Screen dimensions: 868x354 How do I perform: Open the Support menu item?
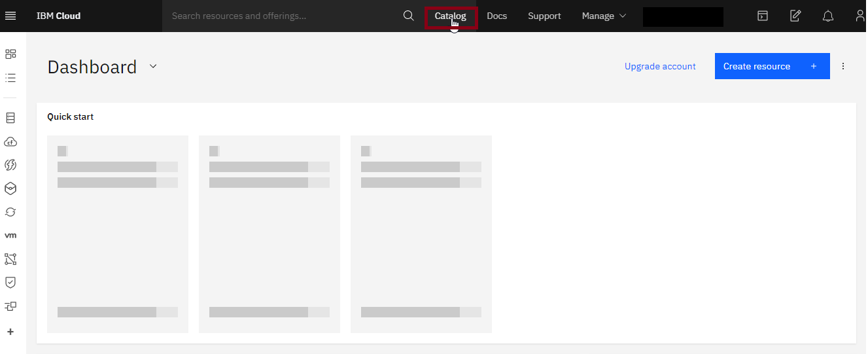[x=544, y=16]
